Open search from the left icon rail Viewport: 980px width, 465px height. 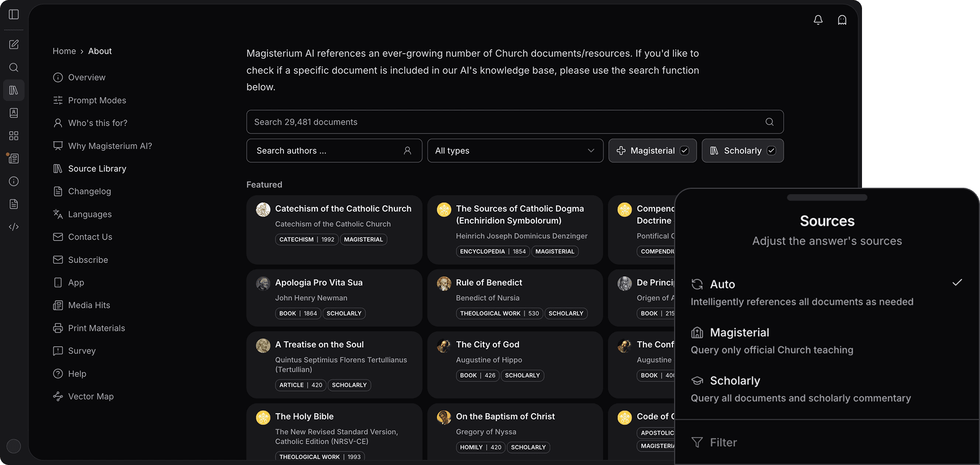14,68
